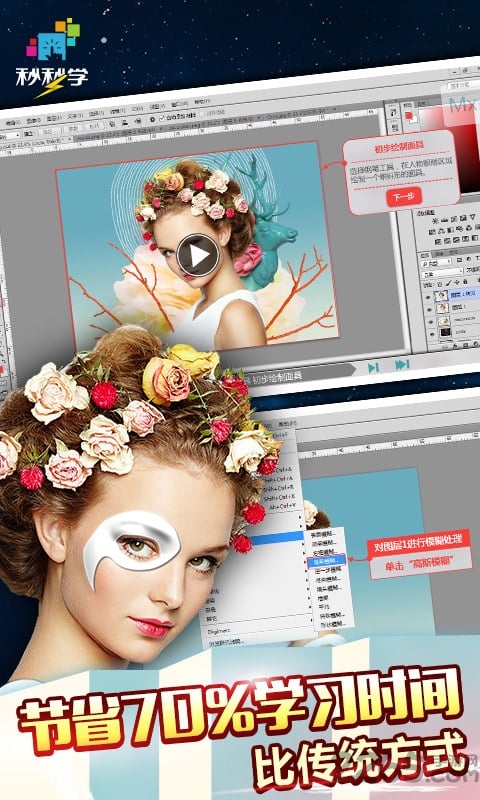The width and height of the screenshot is (480, 800).
Task: Click the brightness adjustment sun icon
Action: click(x=436, y=220)
